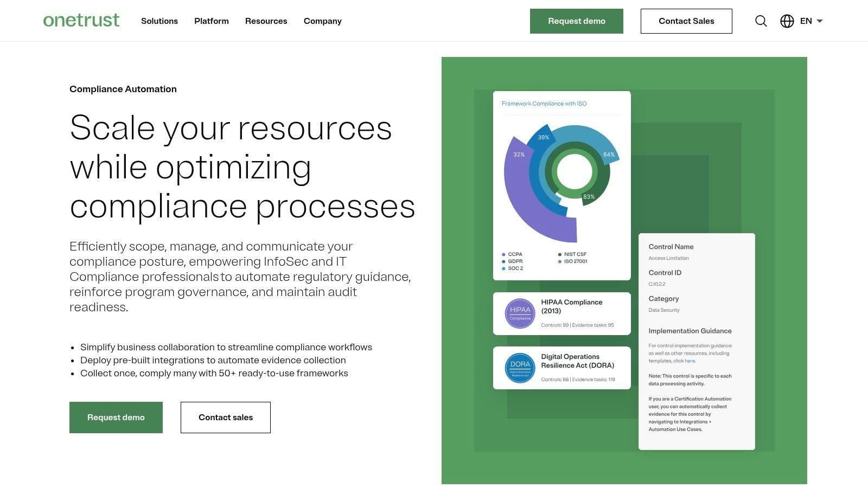Click the hero Contact sales button

click(225, 417)
